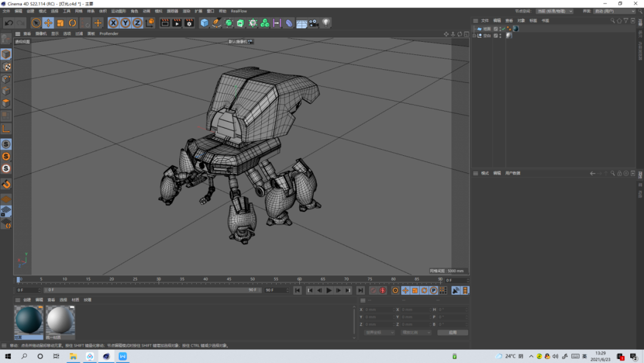Switch to Points mode

click(6, 79)
